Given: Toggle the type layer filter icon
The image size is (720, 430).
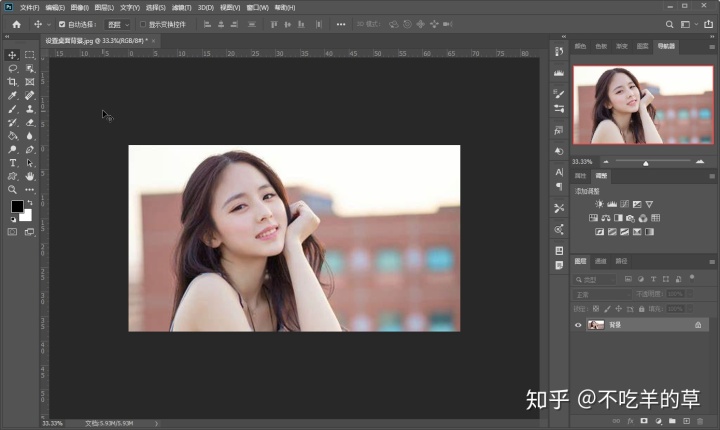Looking at the screenshot, I should pos(653,279).
